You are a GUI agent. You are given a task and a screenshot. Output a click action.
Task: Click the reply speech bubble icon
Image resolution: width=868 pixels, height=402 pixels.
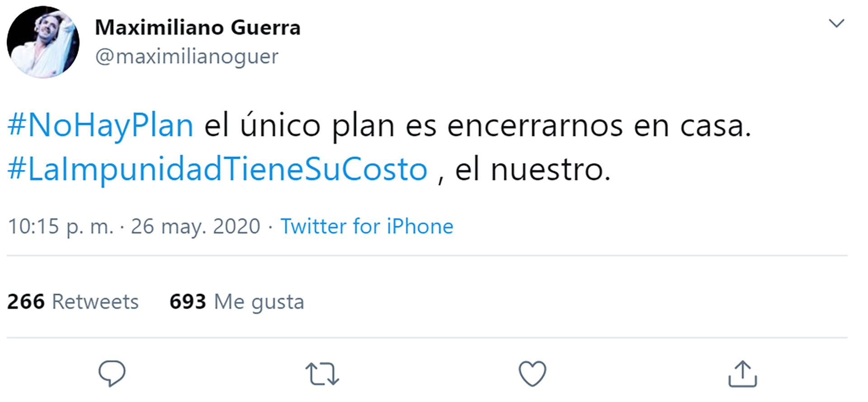(x=112, y=374)
